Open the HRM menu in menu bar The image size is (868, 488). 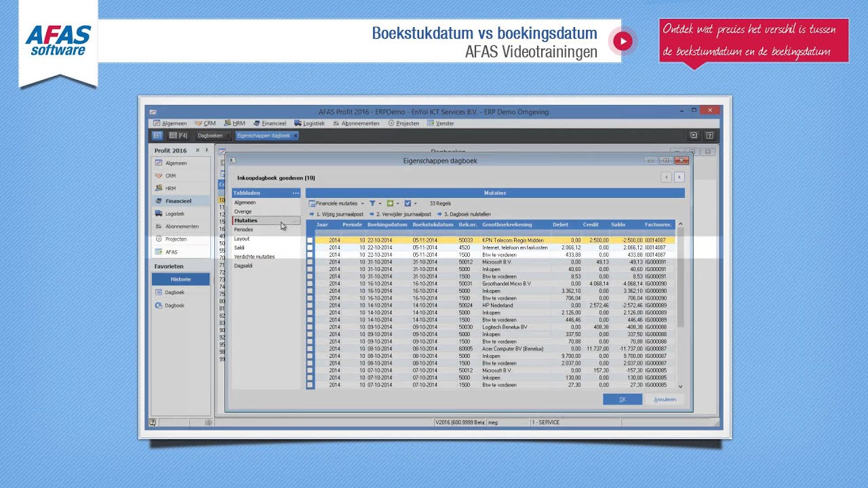pyautogui.click(x=234, y=123)
